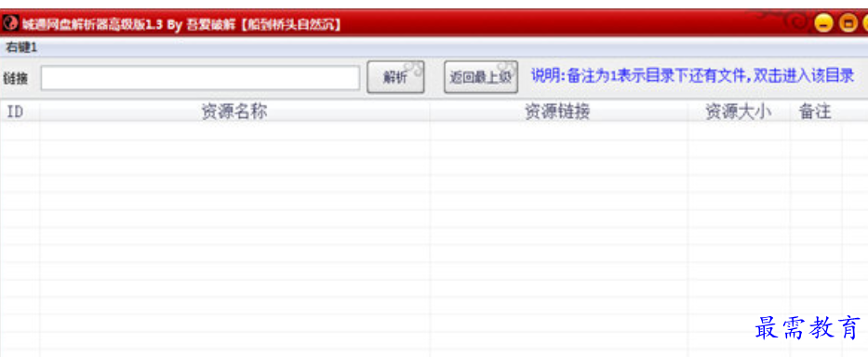
Task: Sort by the ID column header
Action: pyautogui.click(x=20, y=112)
